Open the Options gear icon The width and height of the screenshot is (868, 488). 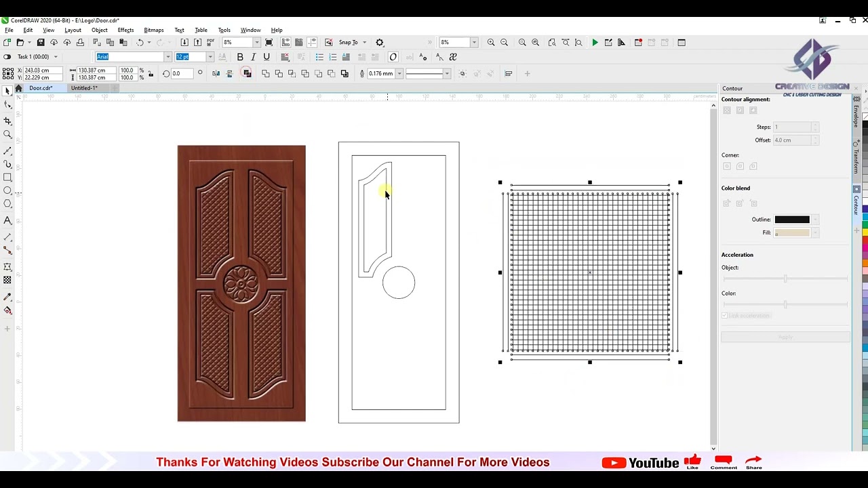coord(380,43)
